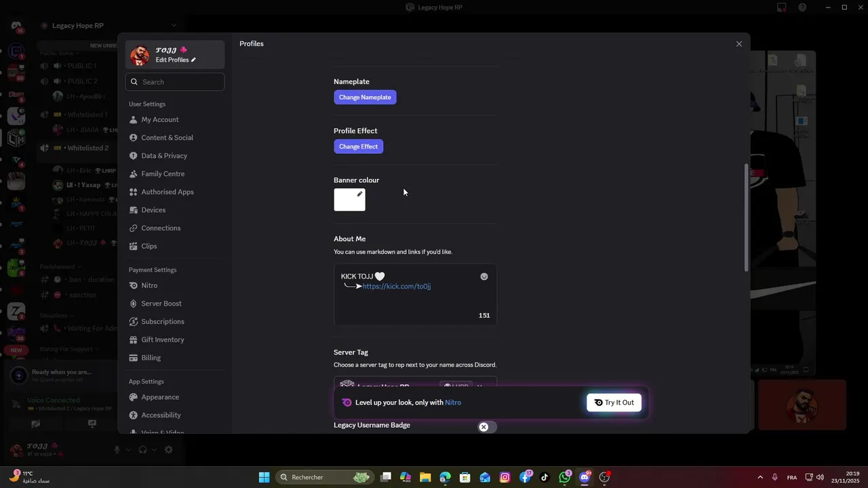
Task: Open kick.com/to0jj link in About Me
Action: (x=397, y=286)
